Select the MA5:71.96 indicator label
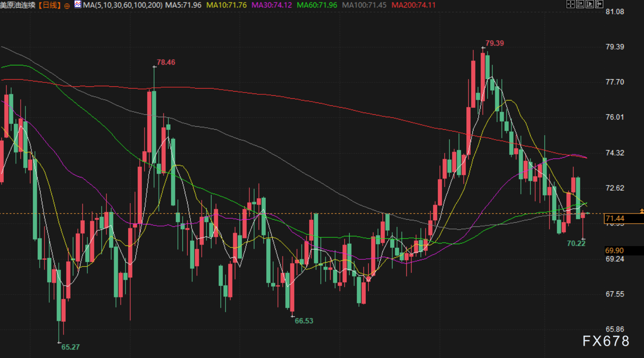 click(x=183, y=5)
